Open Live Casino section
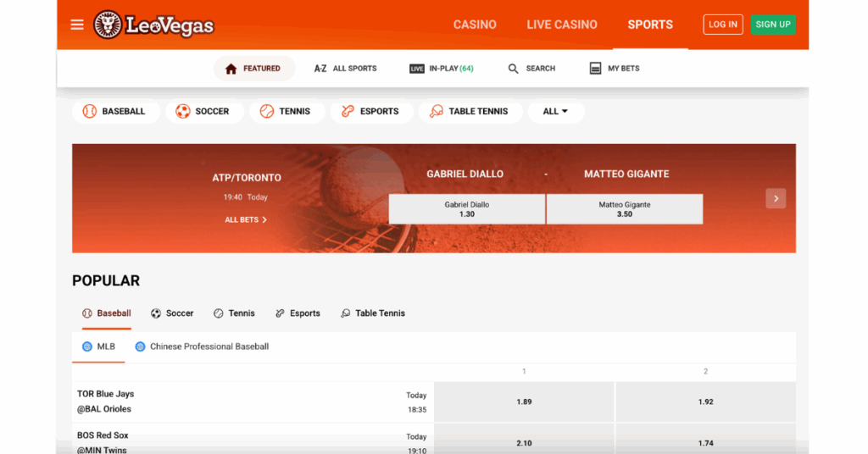 point(562,25)
